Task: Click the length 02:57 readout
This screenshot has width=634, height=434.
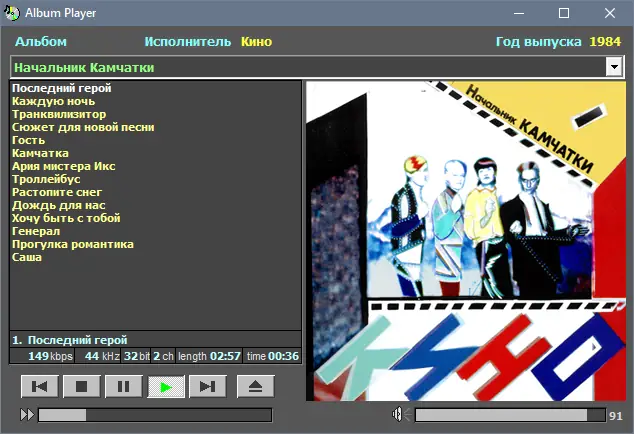Action: pos(209,356)
